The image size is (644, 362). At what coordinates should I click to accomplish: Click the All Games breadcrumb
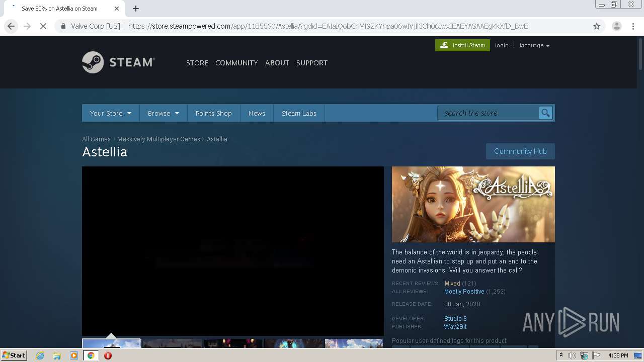coord(96,139)
